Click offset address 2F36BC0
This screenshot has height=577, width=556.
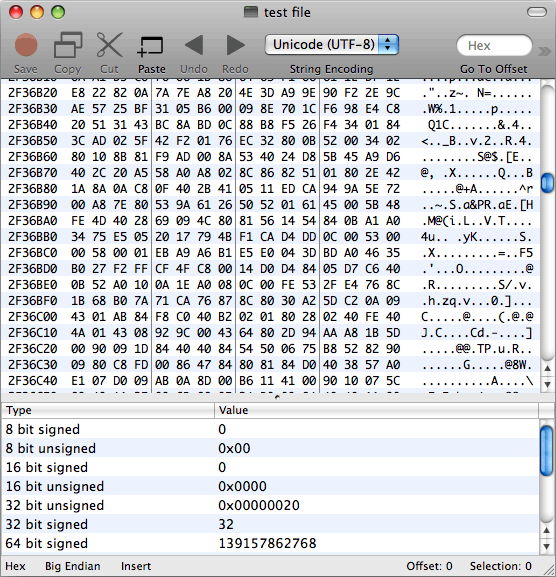click(33, 253)
